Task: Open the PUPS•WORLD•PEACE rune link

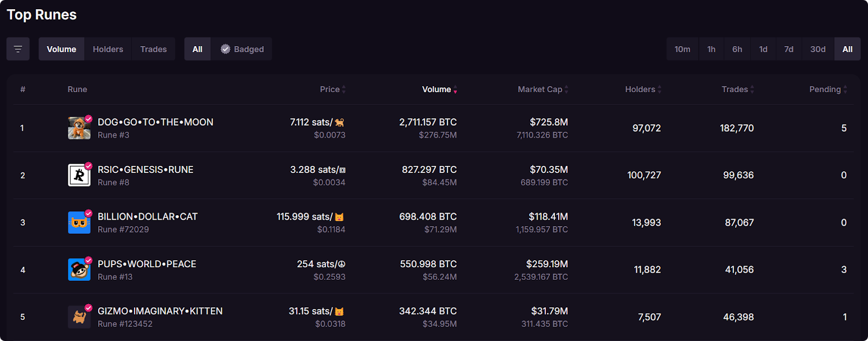Action: [147, 264]
